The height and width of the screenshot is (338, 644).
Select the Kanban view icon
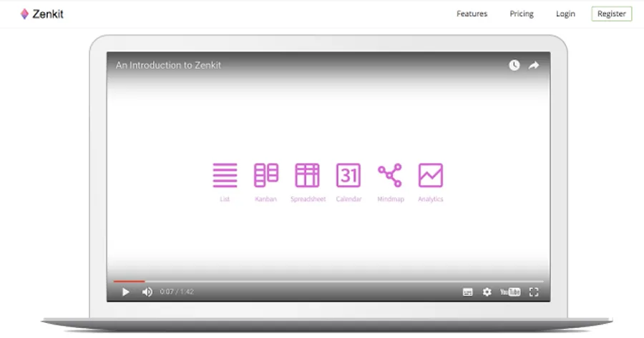coord(266,175)
